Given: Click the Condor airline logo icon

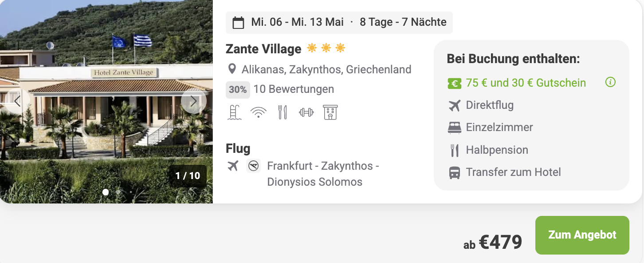Looking at the screenshot, I should [253, 166].
